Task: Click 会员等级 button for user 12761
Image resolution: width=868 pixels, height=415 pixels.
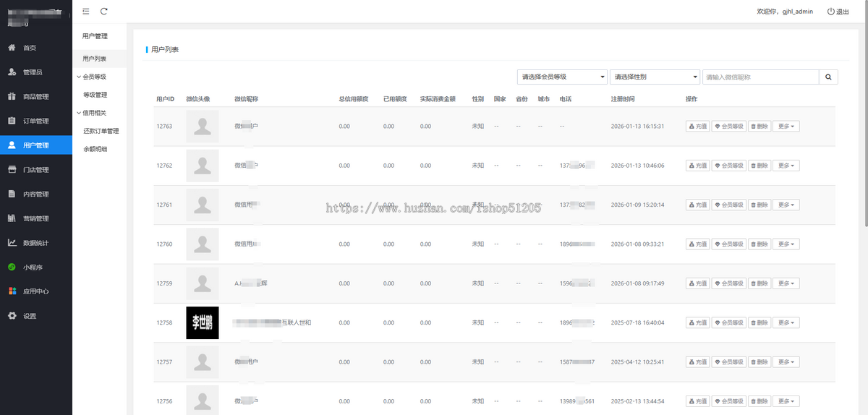Action: (x=728, y=205)
